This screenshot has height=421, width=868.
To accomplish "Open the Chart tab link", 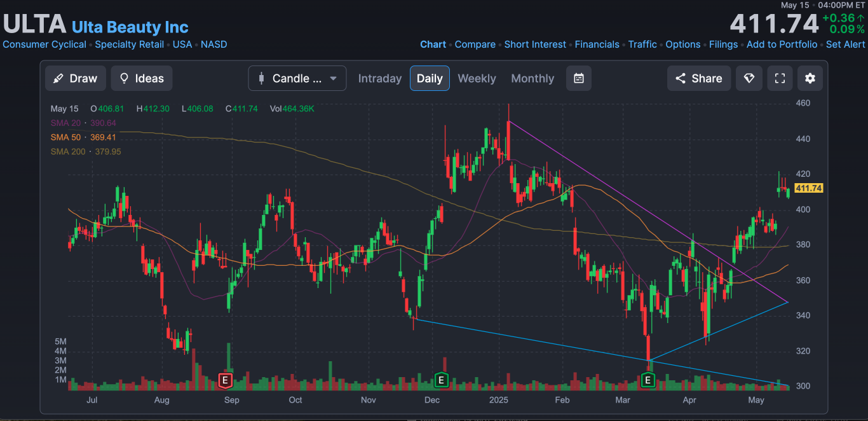I will 433,45.
